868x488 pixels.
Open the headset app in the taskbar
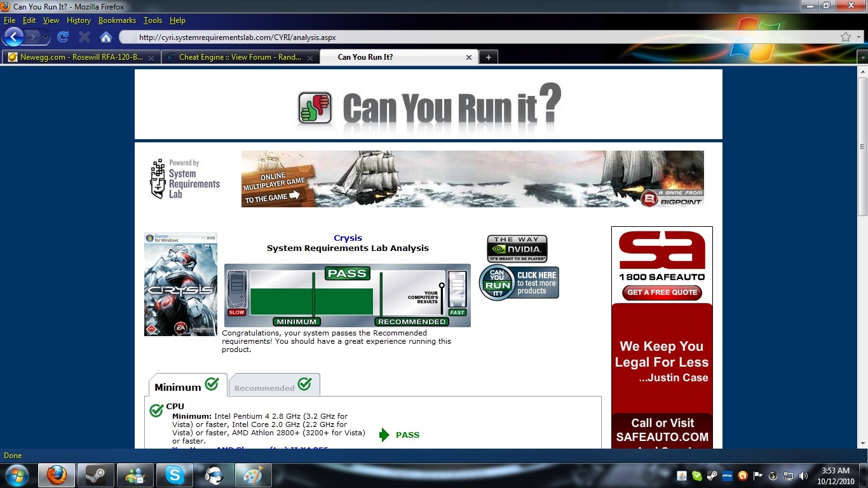[214, 475]
